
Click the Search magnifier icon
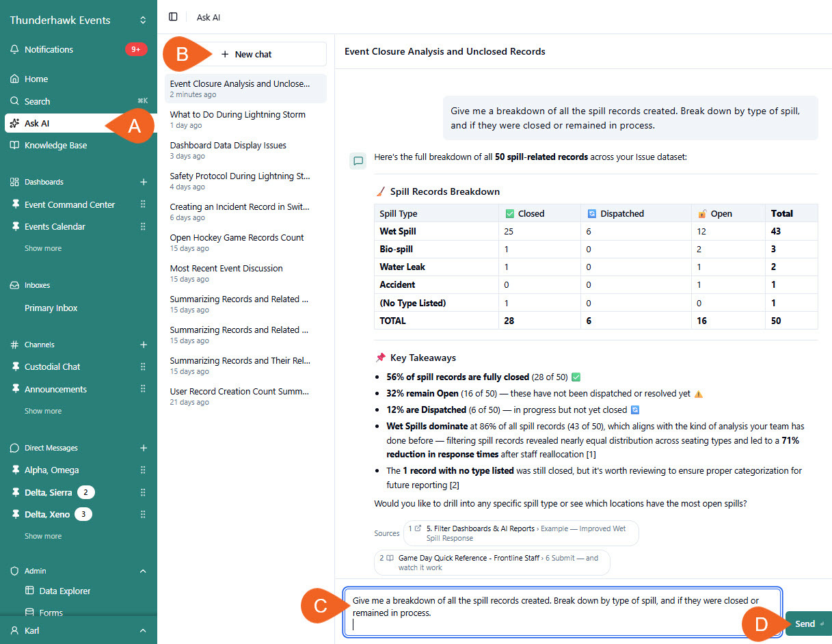(x=14, y=101)
